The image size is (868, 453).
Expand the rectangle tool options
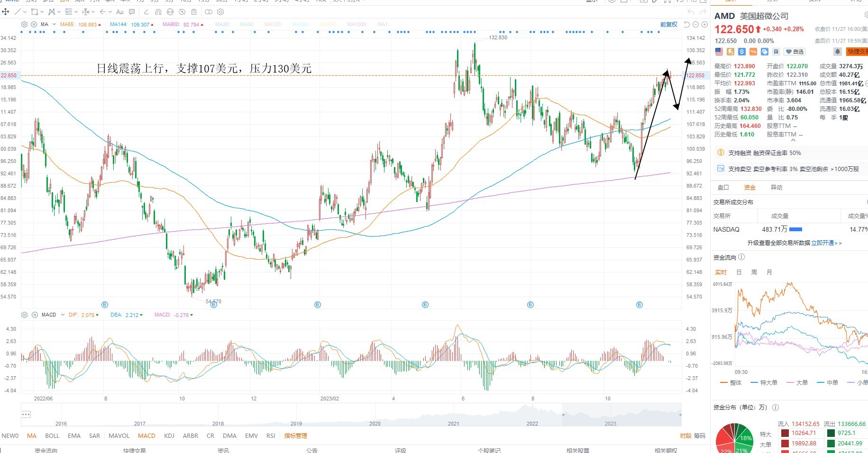click(42, 12)
